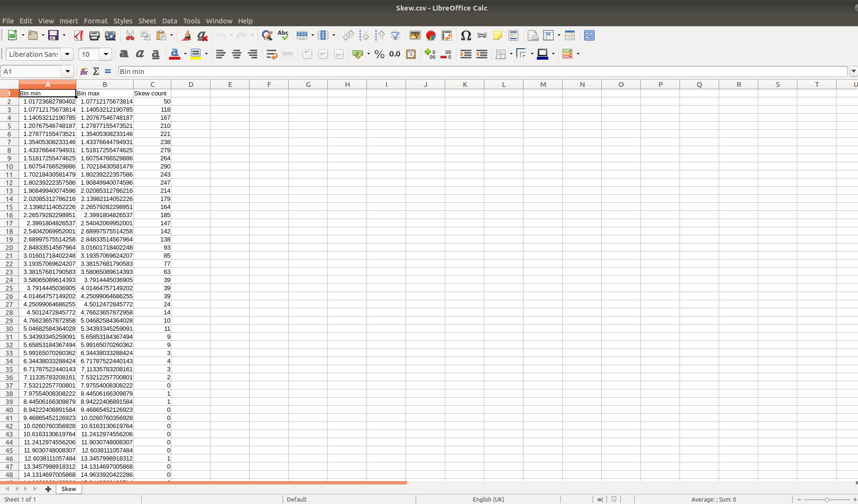Select the Clone Formatting paintbrush
Screen dimensions: 858x504
pos(187,35)
